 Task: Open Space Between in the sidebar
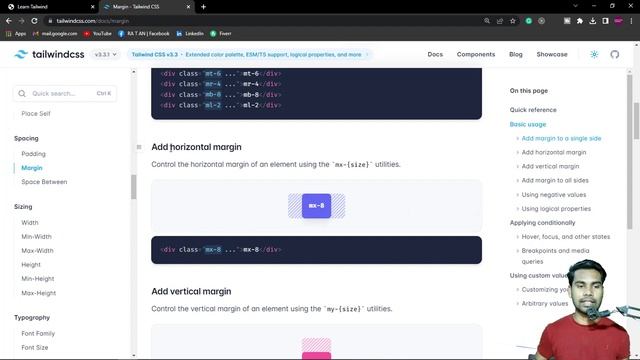click(44, 182)
